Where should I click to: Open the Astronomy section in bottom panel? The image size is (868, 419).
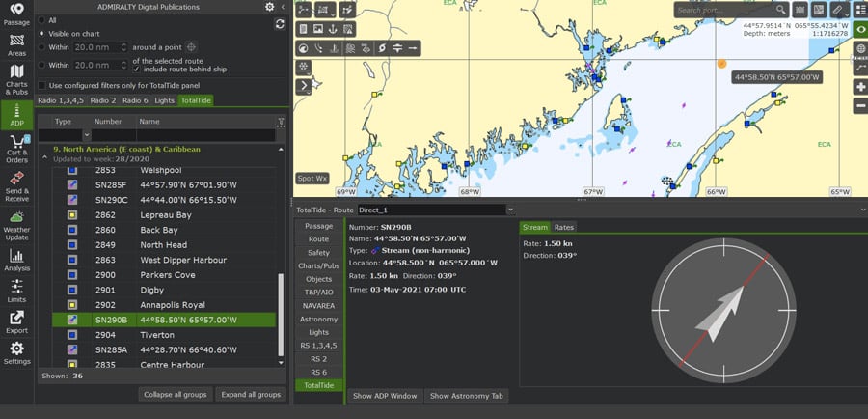pos(319,320)
